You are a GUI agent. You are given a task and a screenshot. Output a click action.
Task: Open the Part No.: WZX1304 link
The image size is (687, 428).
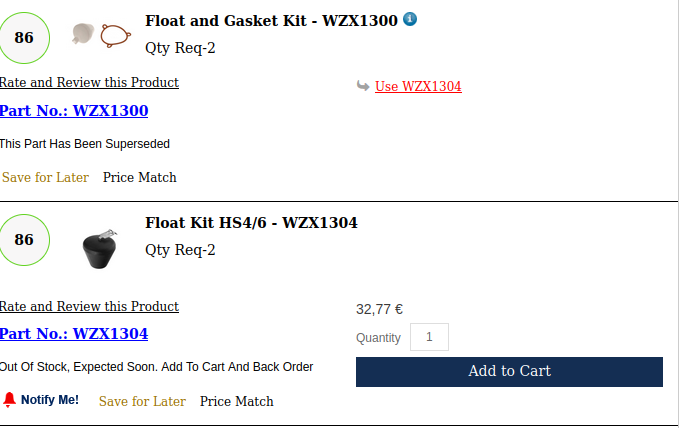tap(74, 333)
